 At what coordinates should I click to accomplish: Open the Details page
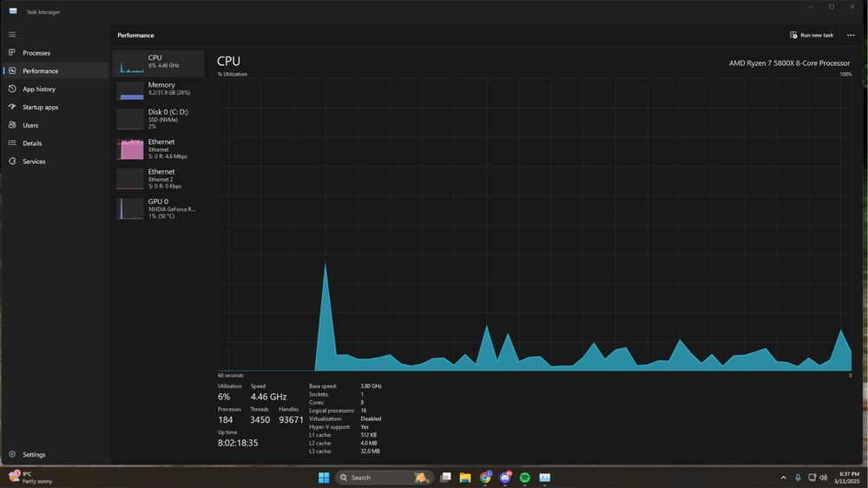(x=54, y=143)
